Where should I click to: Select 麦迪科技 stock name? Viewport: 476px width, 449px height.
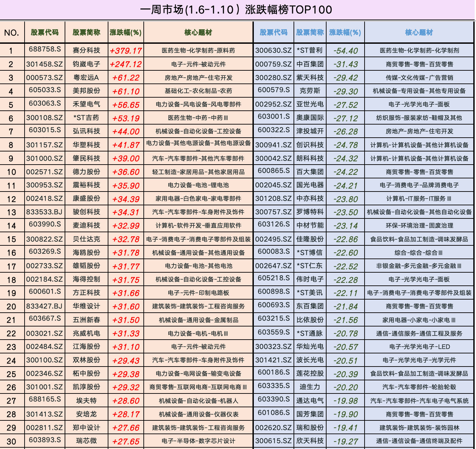[x=87, y=225]
